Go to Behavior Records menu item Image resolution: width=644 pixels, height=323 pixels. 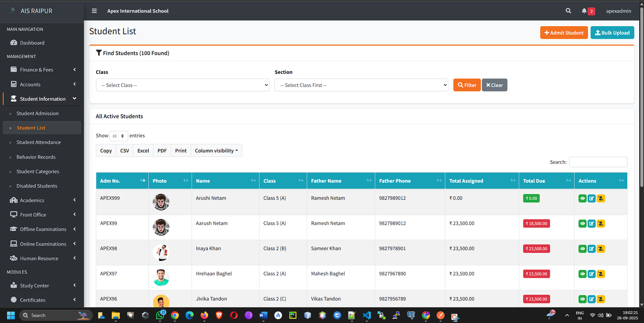36,157
